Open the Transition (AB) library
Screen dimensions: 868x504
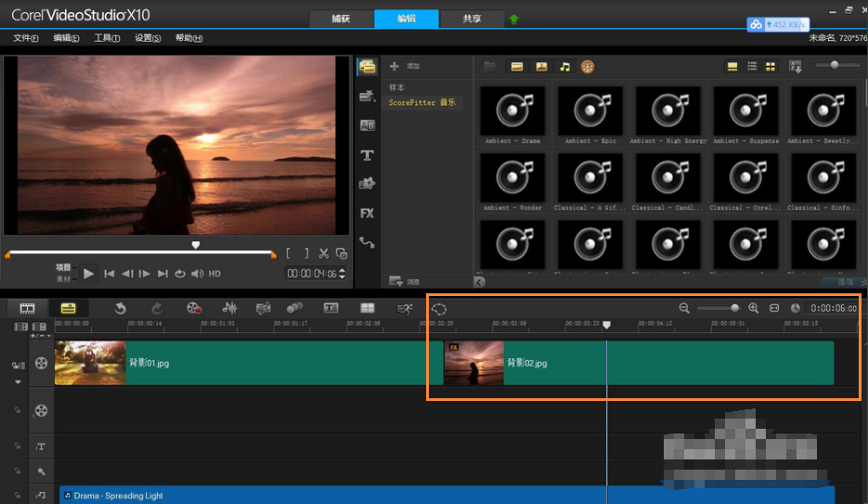tap(367, 125)
